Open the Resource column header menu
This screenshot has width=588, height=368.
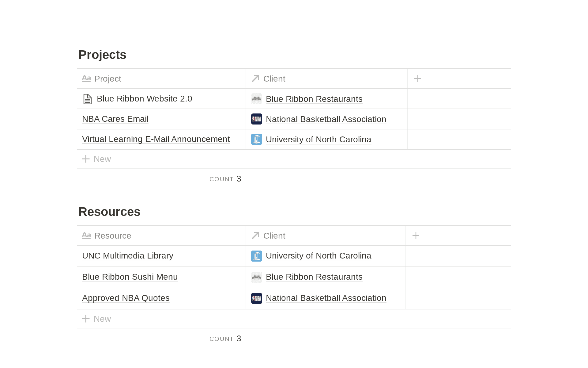112,236
